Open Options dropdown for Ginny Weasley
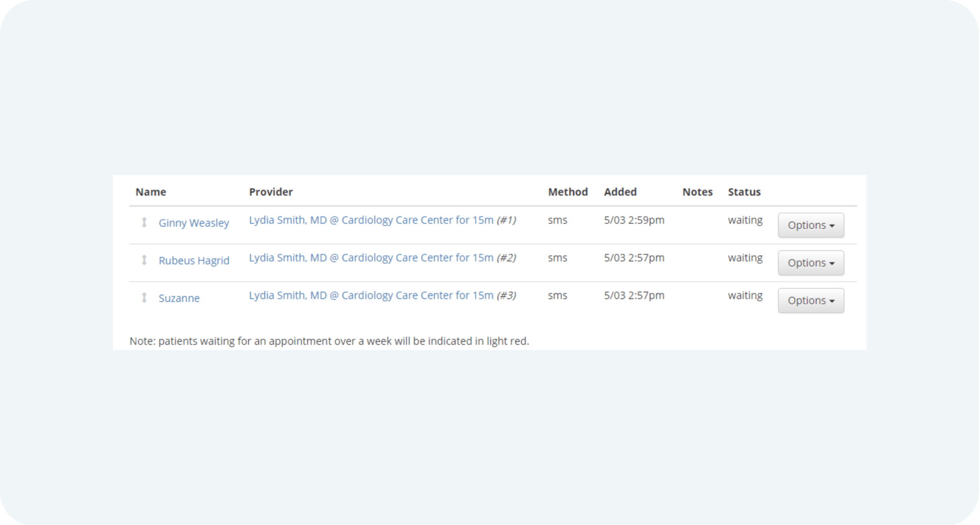 click(811, 225)
